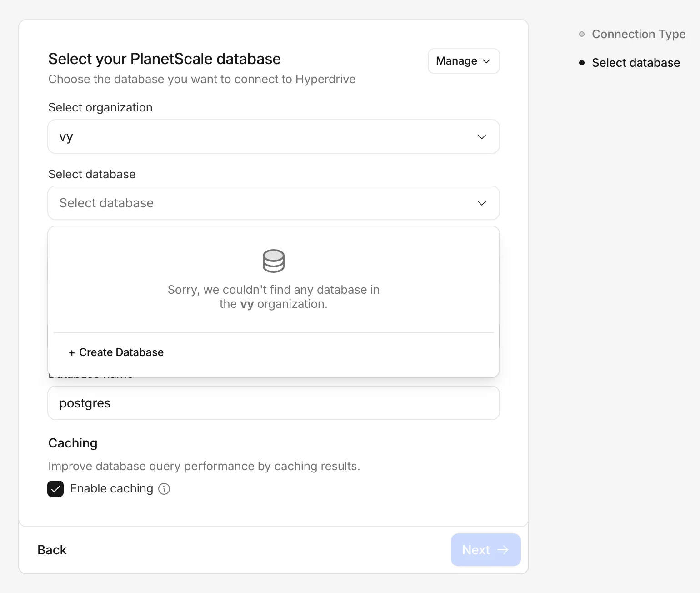Open the Manage dropdown

pyautogui.click(x=463, y=61)
